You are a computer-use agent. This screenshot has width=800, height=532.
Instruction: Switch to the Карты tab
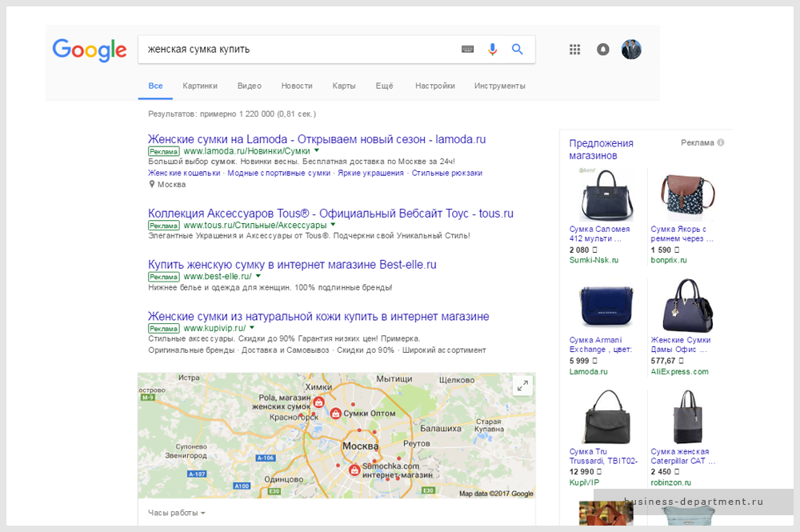click(x=344, y=86)
